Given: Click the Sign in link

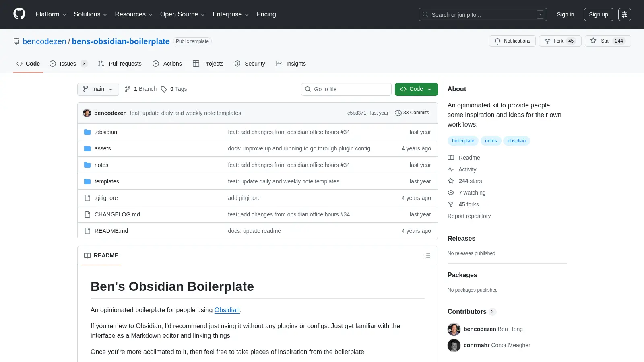Looking at the screenshot, I should [566, 14].
